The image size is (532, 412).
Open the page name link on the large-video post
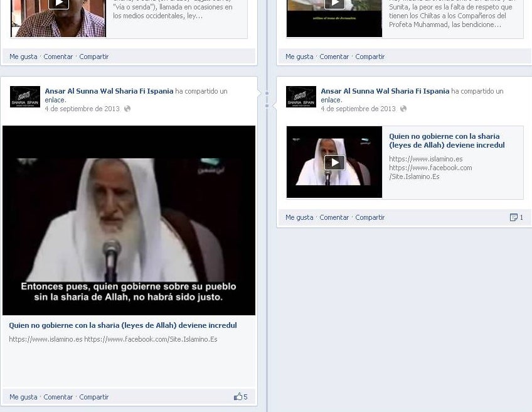(109, 91)
